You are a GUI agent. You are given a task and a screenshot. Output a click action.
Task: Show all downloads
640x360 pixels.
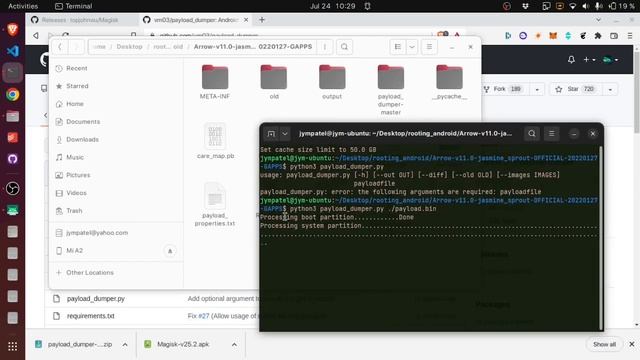604,344
